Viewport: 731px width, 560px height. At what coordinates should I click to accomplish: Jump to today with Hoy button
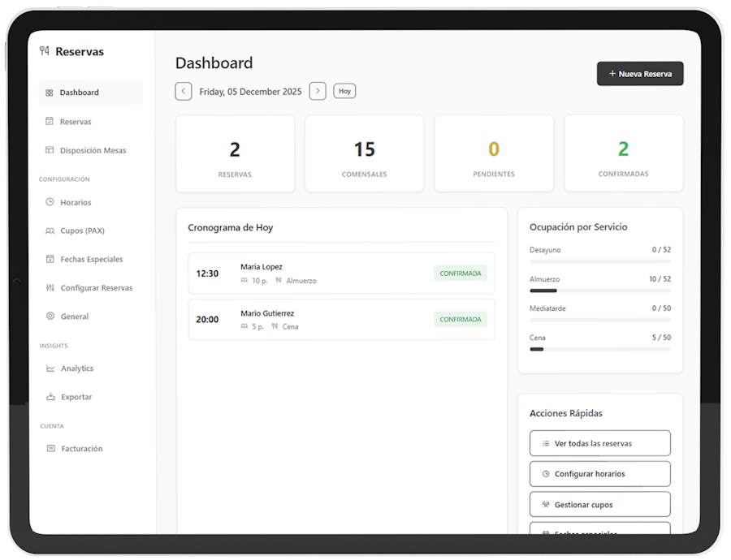click(x=344, y=92)
